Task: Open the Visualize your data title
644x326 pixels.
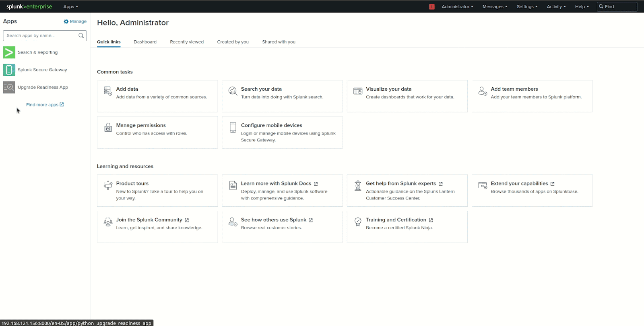Action: 389,89
